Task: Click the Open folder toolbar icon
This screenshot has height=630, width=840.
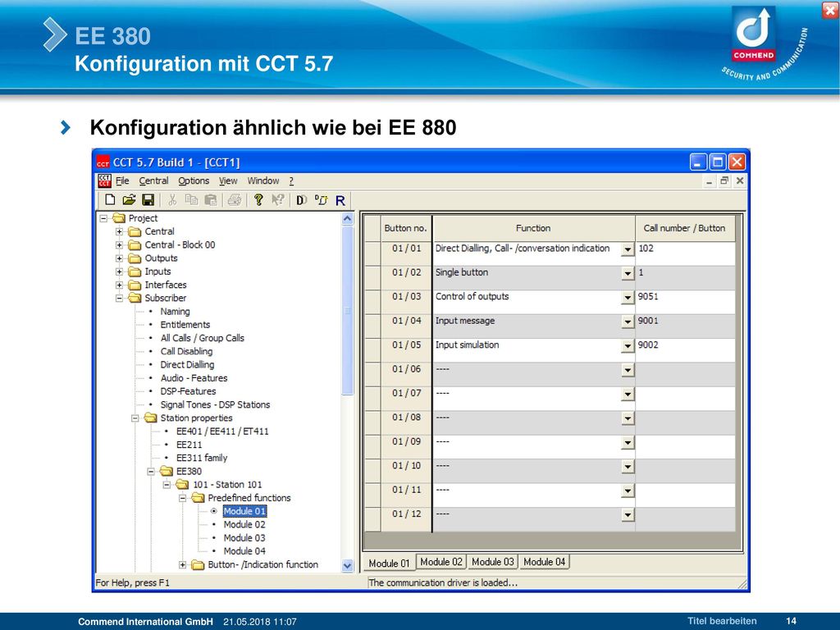Action: (x=129, y=200)
